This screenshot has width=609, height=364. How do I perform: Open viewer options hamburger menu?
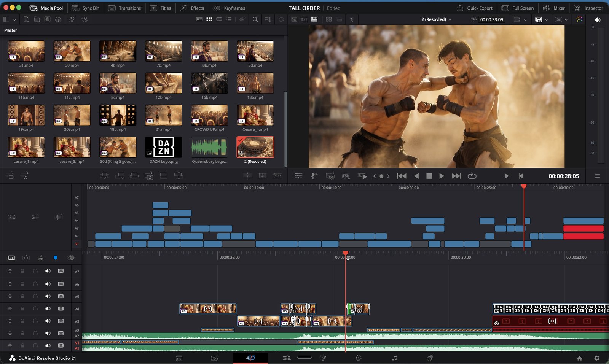[x=598, y=176]
